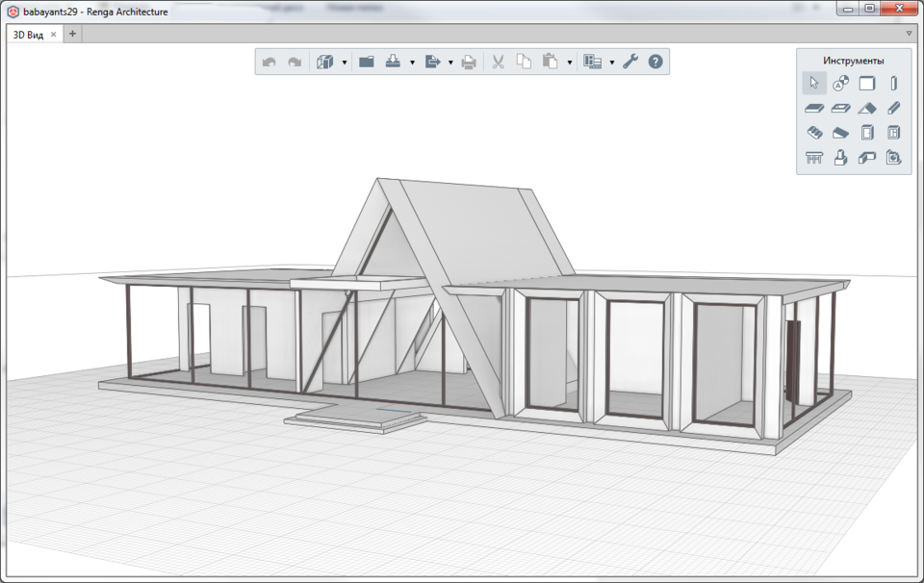The width and height of the screenshot is (924, 583).
Task: Open a new tab with the plus button
Action: pos(72,33)
